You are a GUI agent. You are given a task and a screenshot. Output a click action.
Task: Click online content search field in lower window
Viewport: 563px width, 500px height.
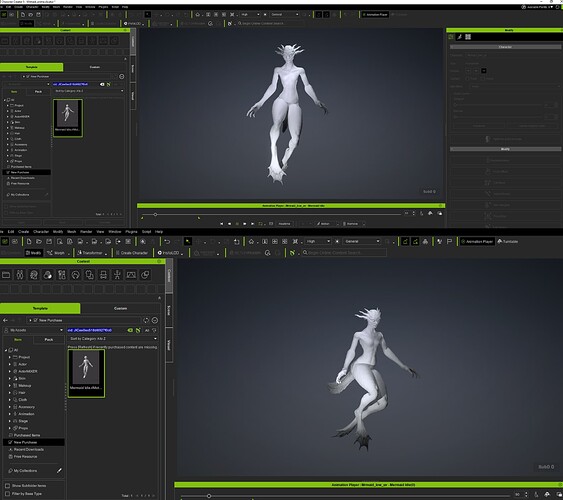344,253
